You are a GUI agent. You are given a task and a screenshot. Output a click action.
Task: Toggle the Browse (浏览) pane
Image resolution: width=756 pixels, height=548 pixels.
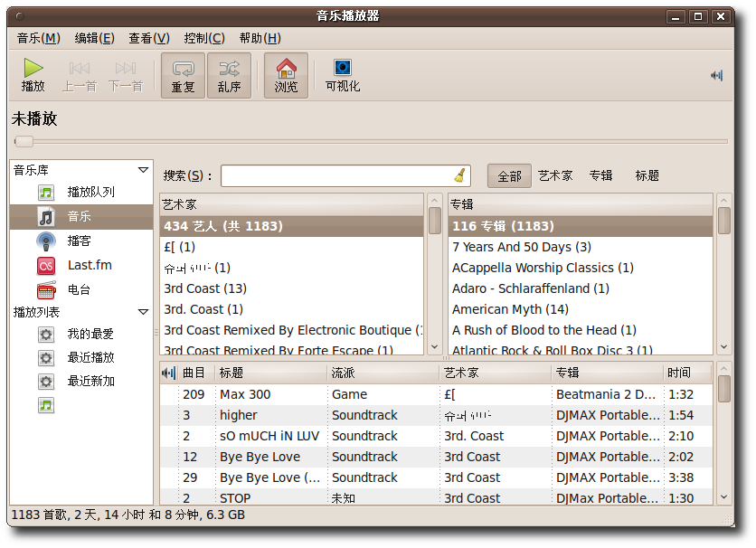[x=286, y=75]
